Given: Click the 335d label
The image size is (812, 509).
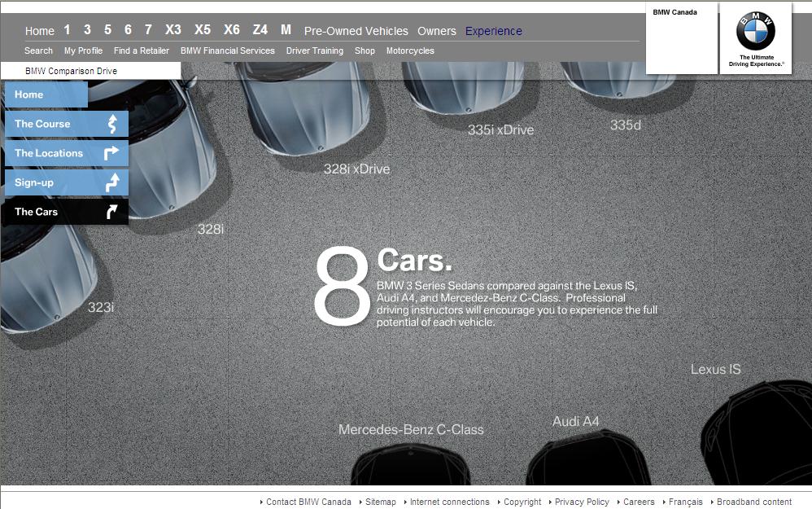Looking at the screenshot, I should click(x=625, y=125).
